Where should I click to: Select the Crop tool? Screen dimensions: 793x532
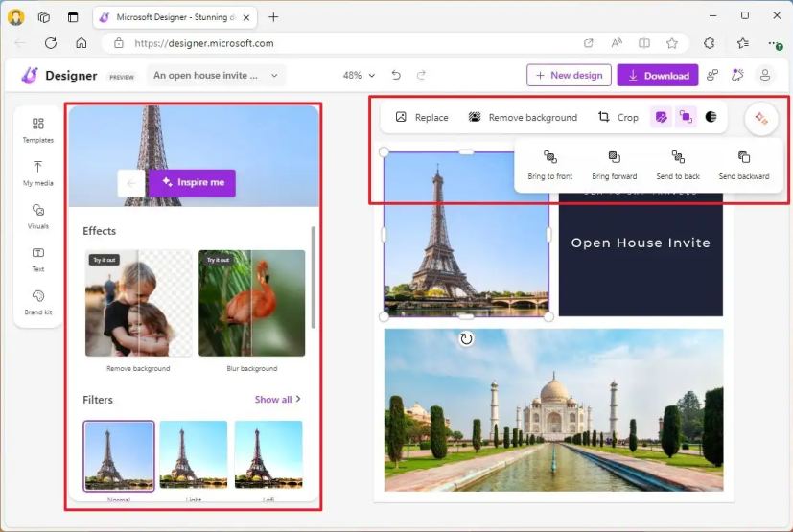618,117
